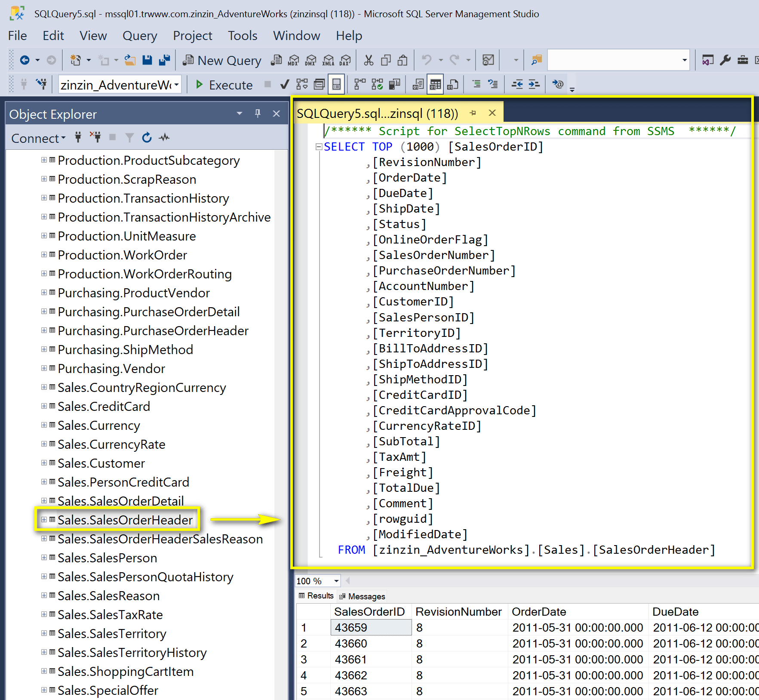Click the Paste clipboard icon
The height and width of the screenshot is (700, 759).
point(403,60)
